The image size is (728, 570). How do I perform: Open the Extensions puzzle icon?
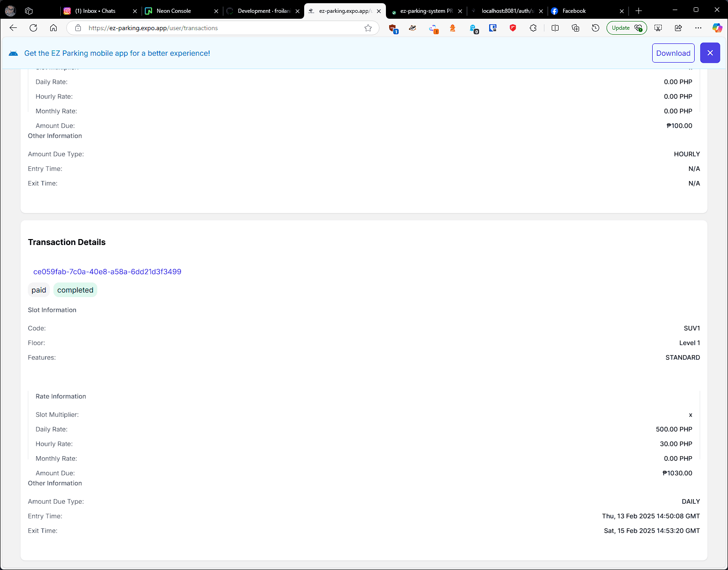(533, 28)
